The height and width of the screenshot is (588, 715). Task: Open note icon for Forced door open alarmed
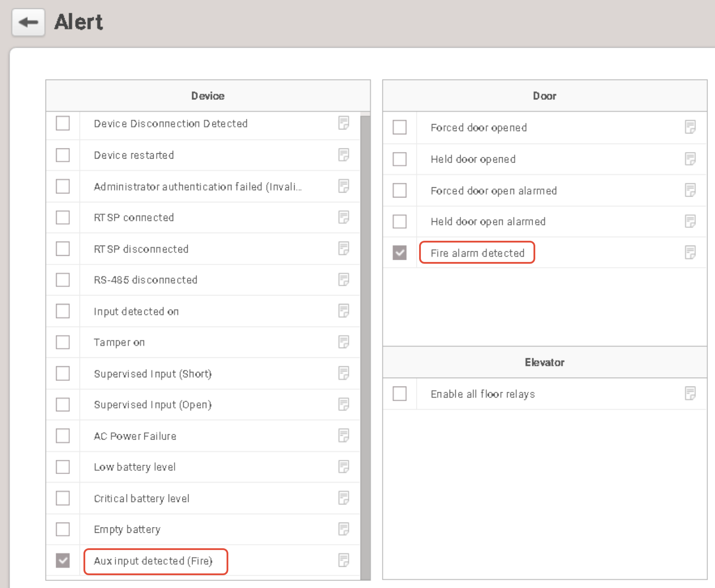pos(690,190)
